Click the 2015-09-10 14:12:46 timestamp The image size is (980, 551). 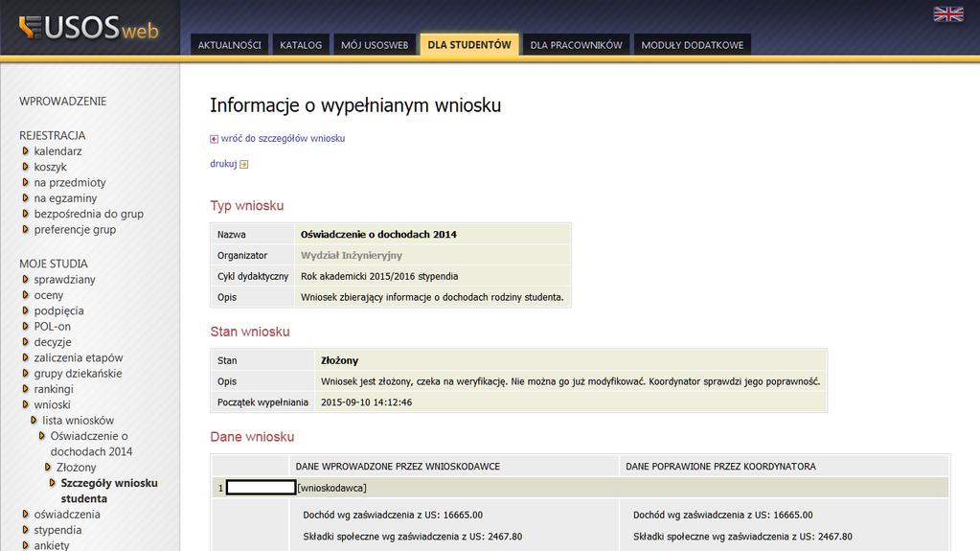366,402
